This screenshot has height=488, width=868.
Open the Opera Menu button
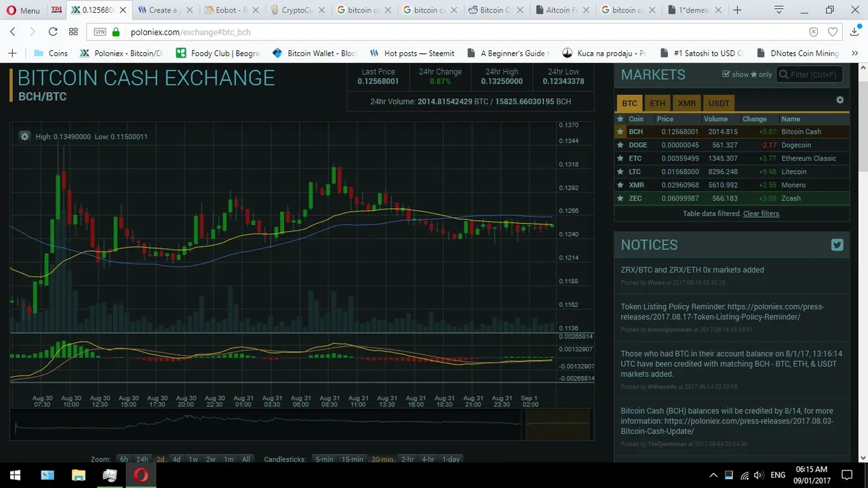[x=23, y=10]
